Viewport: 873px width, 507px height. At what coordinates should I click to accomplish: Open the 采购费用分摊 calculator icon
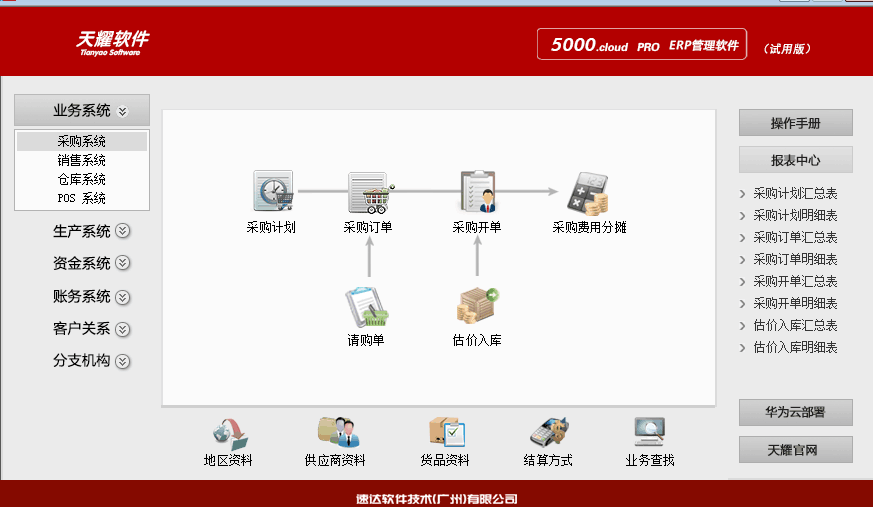[x=588, y=193]
